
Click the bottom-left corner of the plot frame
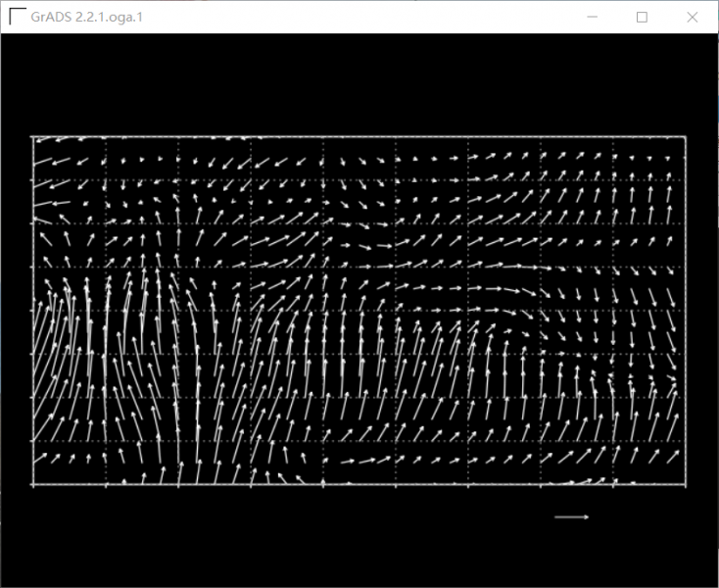click(32, 484)
